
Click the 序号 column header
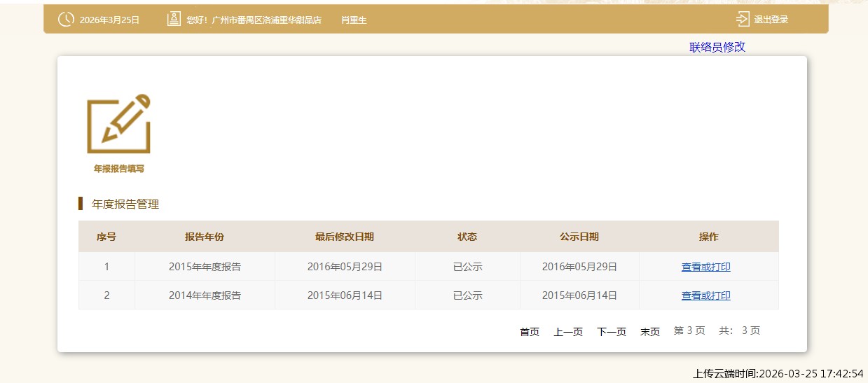pyautogui.click(x=106, y=237)
